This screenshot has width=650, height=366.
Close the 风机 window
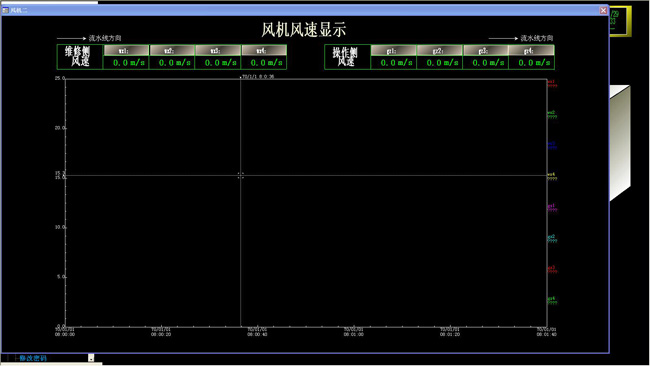(603, 10)
